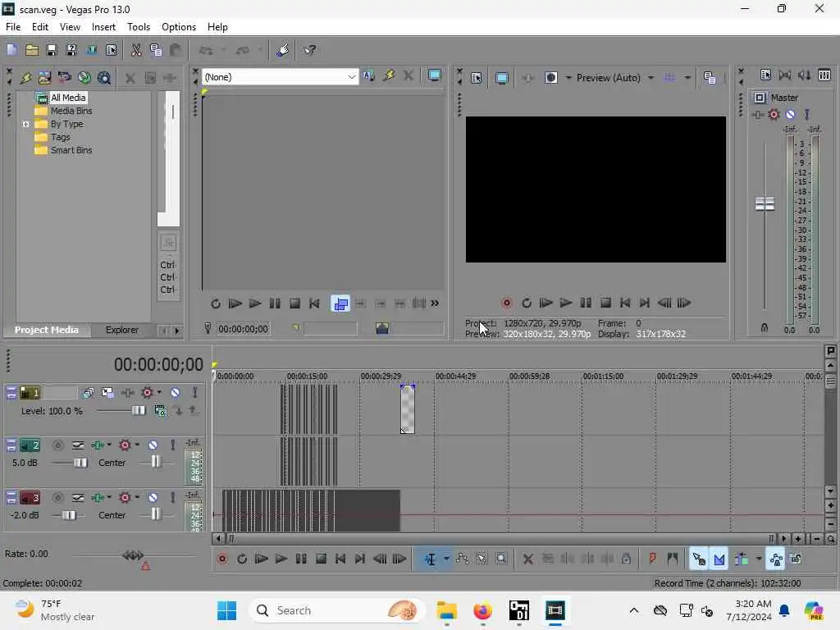Open the Edit menu
This screenshot has width=840, height=630.
tap(40, 27)
